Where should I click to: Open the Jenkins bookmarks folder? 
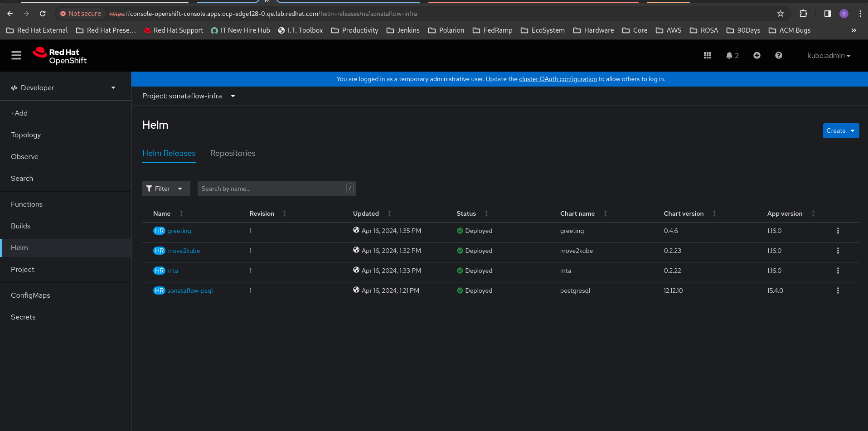pyautogui.click(x=403, y=30)
